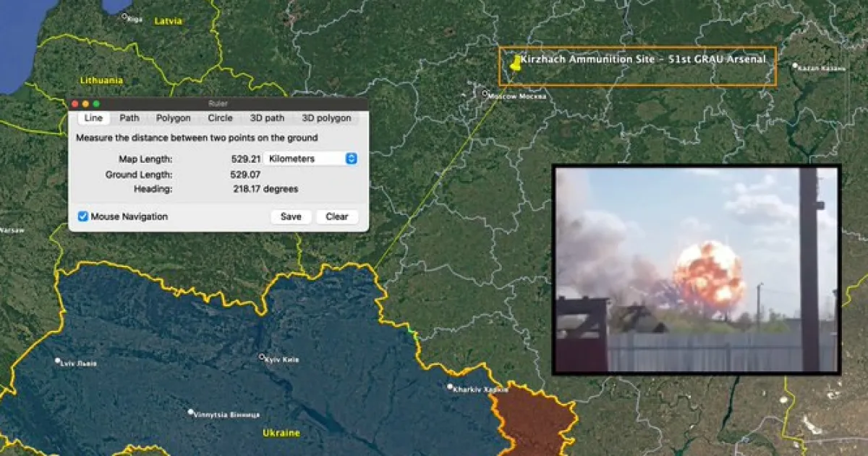Click the Ruler window title bar
This screenshot has width=868, height=456.
(x=218, y=104)
